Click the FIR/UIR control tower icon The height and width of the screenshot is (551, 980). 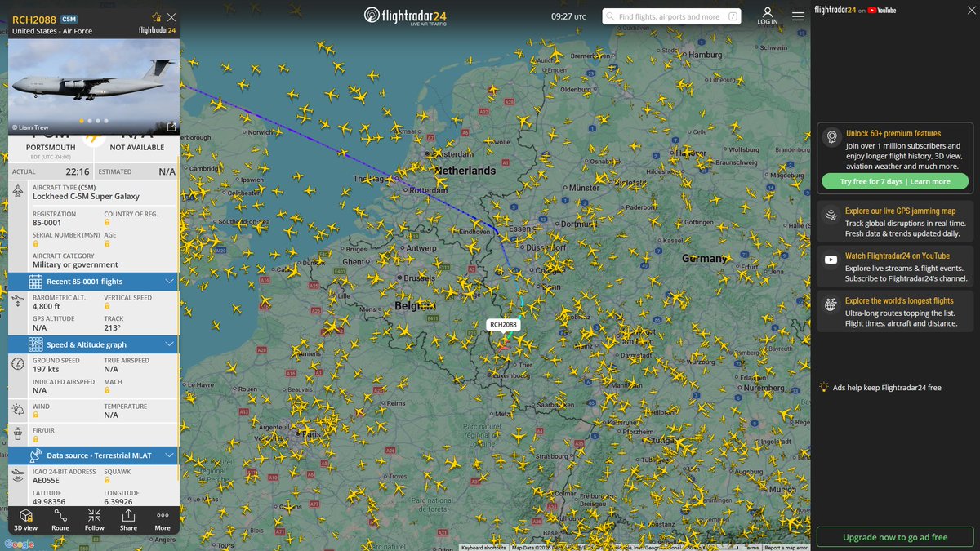pyautogui.click(x=19, y=434)
